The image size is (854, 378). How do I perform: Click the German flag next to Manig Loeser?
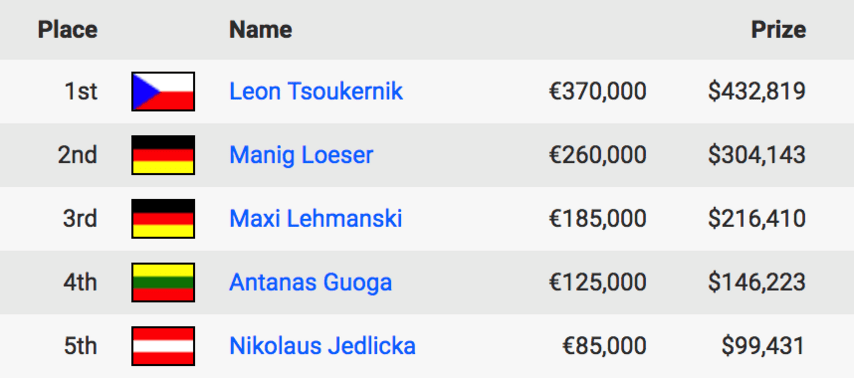[x=163, y=155]
